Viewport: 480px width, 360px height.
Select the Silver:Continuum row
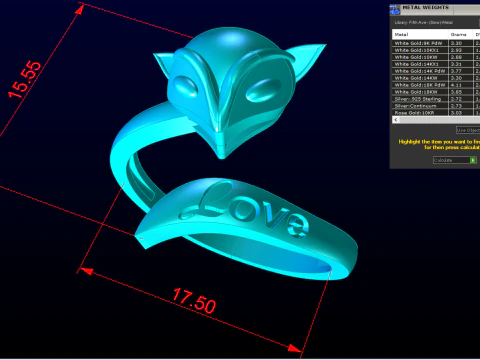[x=436, y=106]
